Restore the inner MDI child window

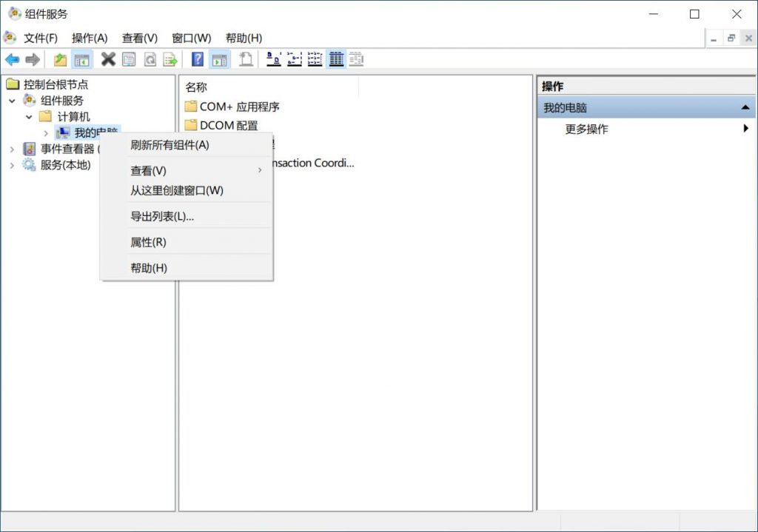(731, 38)
